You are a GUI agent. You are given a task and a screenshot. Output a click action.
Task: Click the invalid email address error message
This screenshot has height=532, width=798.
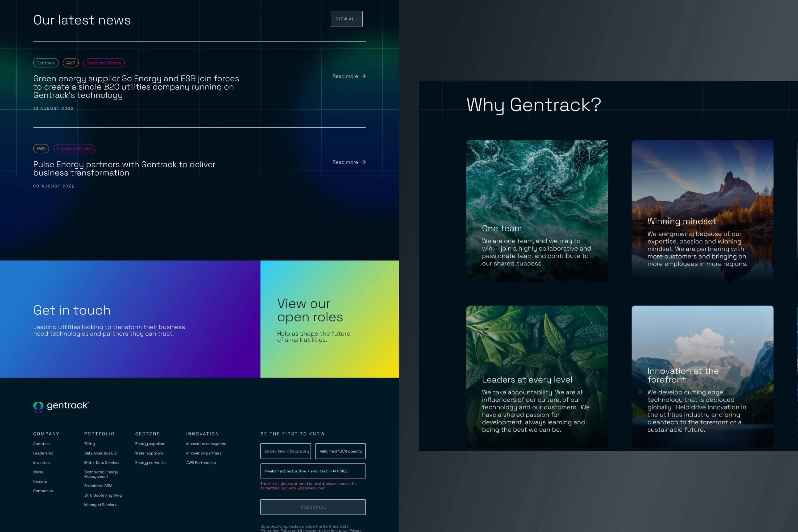point(308,486)
